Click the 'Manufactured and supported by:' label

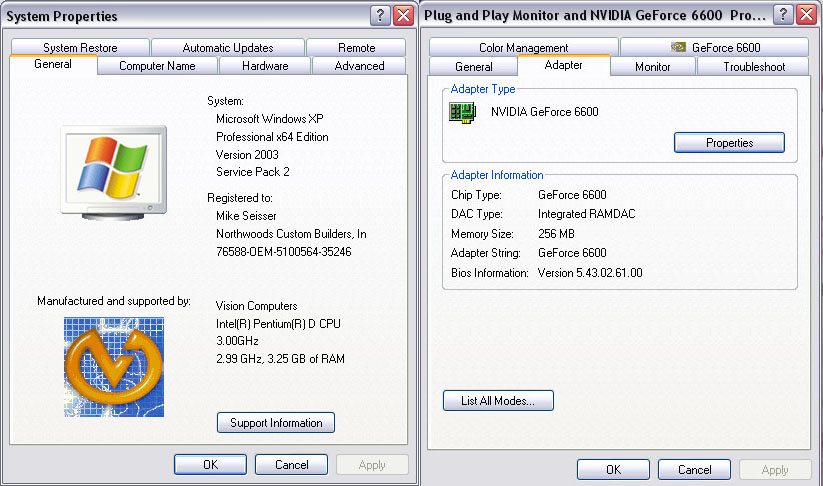tap(113, 301)
